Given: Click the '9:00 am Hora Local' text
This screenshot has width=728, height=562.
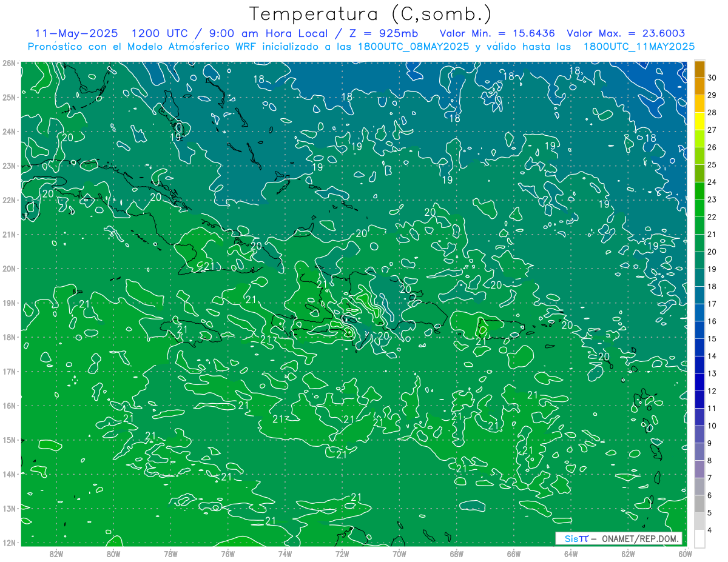Looking at the screenshot, I should pos(268,33).
